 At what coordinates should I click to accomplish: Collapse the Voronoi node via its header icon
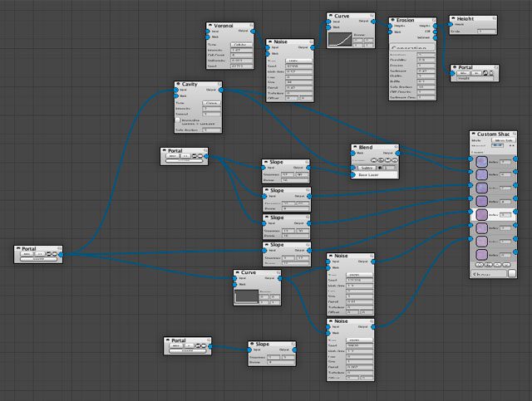pos(209,26)
